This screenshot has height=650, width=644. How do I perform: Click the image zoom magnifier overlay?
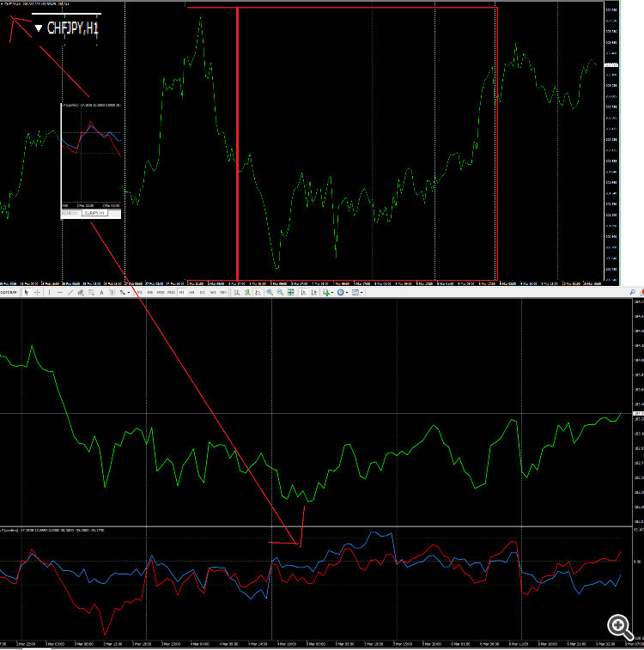pos(620,627)
